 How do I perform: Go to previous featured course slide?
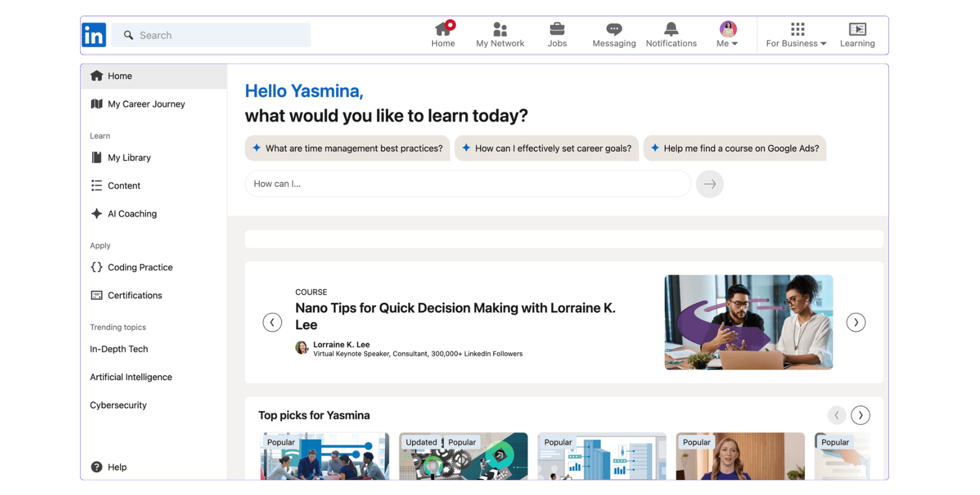(x=272, y=322)
